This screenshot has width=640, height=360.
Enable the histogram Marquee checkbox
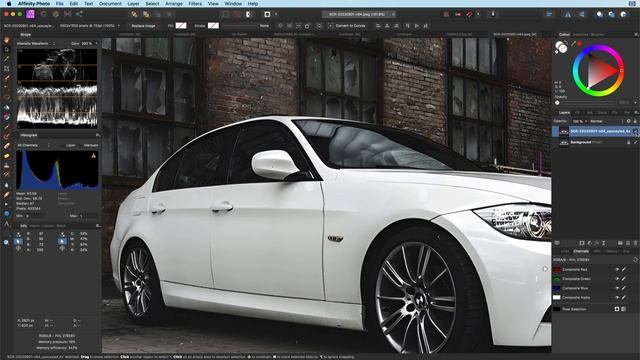coord(80,145)
